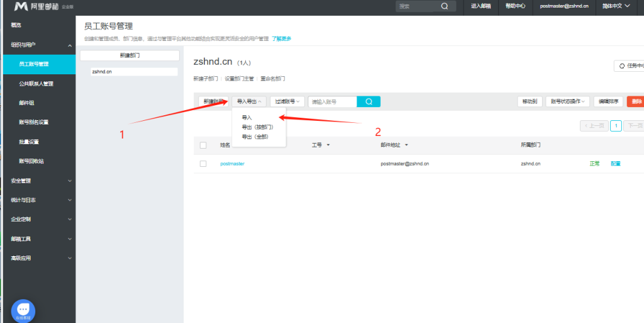The image size is (644, 323).
Task: Choose 导出（全部） from the menu
Action: click(x=255, y=137)
